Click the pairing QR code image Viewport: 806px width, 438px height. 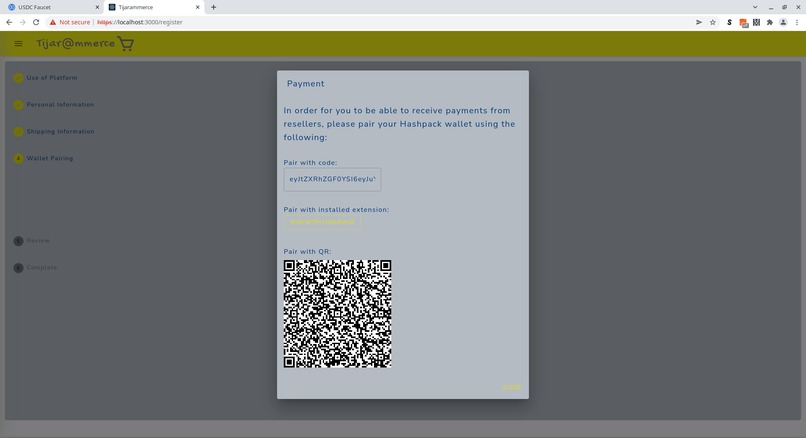pos(338,314)
